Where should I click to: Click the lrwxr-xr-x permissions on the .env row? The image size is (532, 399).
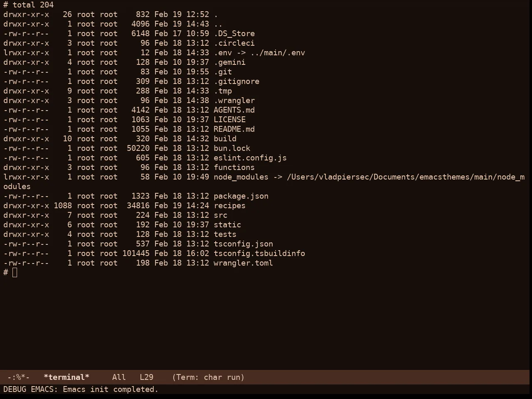coord(26,53)
